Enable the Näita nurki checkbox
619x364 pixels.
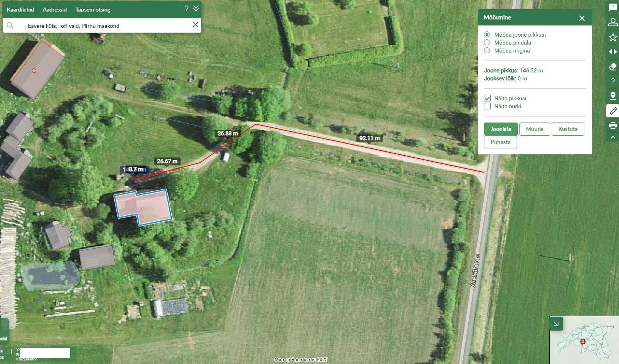[487, 106]
